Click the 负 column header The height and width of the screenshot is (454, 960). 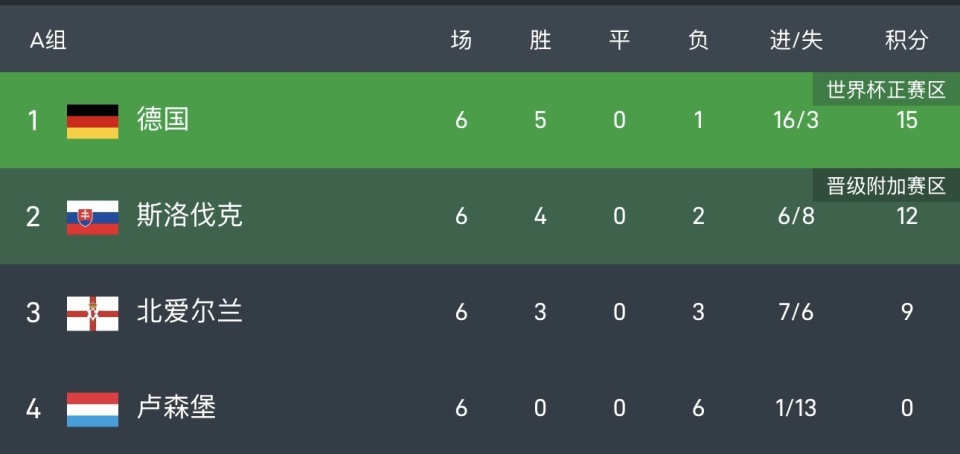[x=698, y=41]
